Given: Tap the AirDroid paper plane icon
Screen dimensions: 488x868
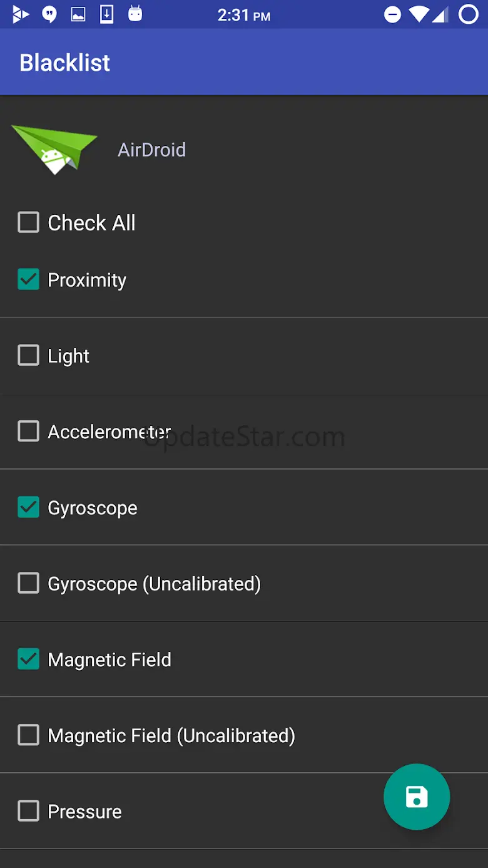Looking at the screenshot, I should [x=54, y=149].
